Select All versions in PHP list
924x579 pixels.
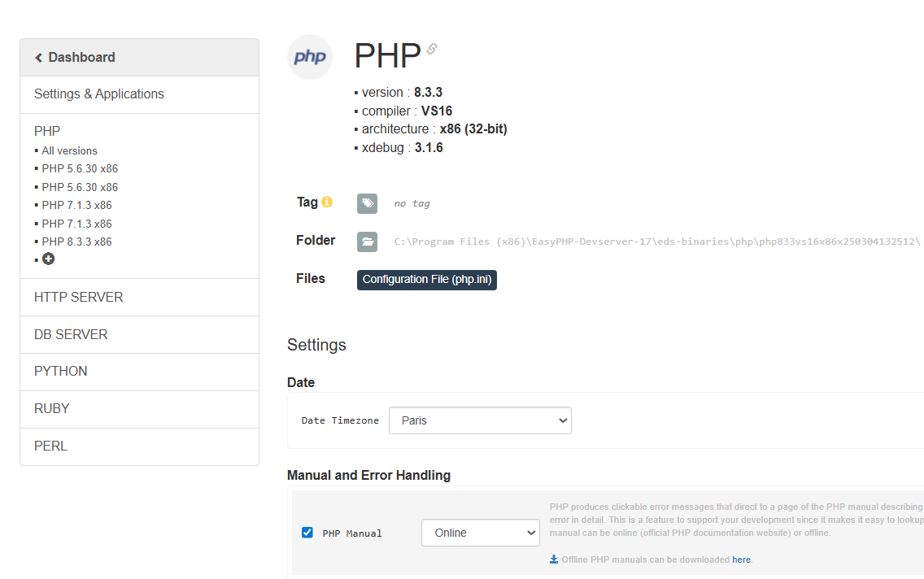click(x=69, y=150)
